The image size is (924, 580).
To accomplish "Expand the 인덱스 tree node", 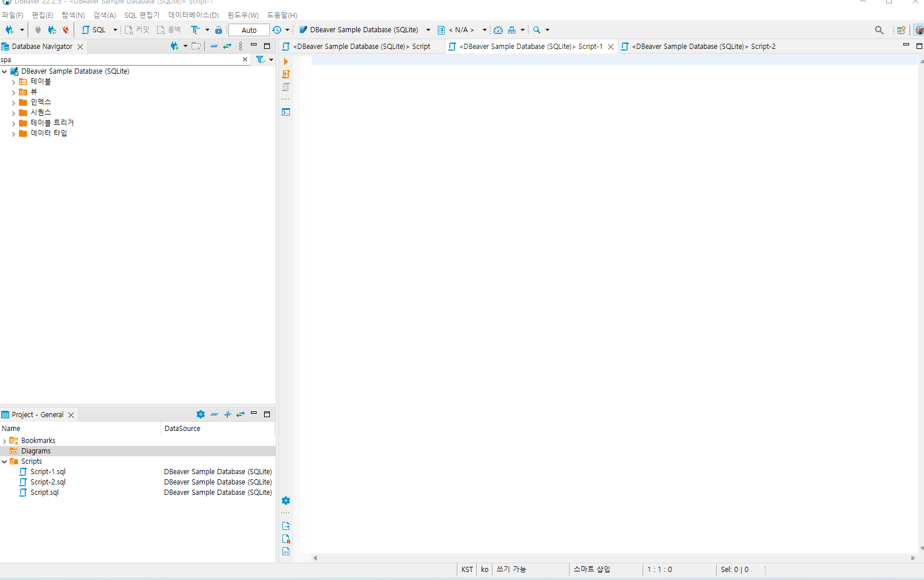I will coord(13,102).
